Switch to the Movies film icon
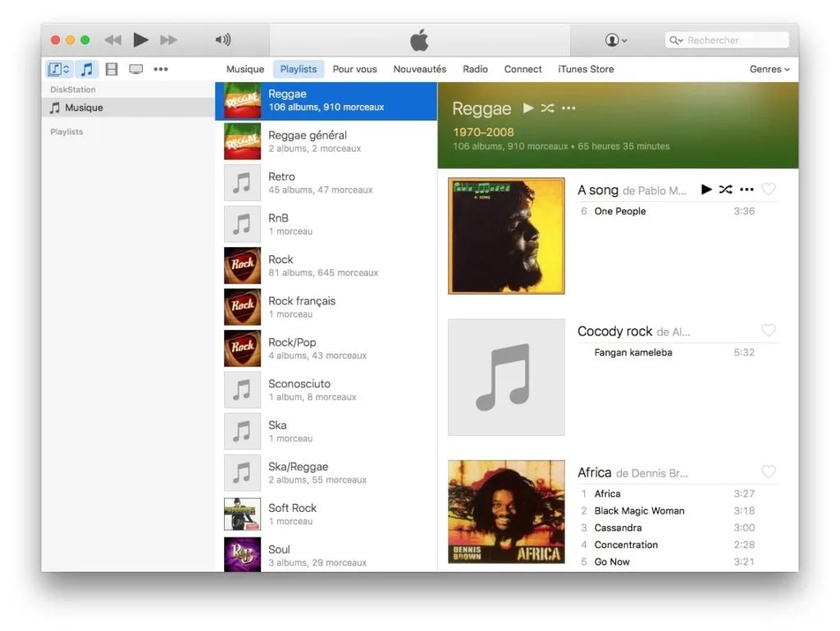Viewport: 840px width, 631px height. pyautogui.click(x=112, y=69)
